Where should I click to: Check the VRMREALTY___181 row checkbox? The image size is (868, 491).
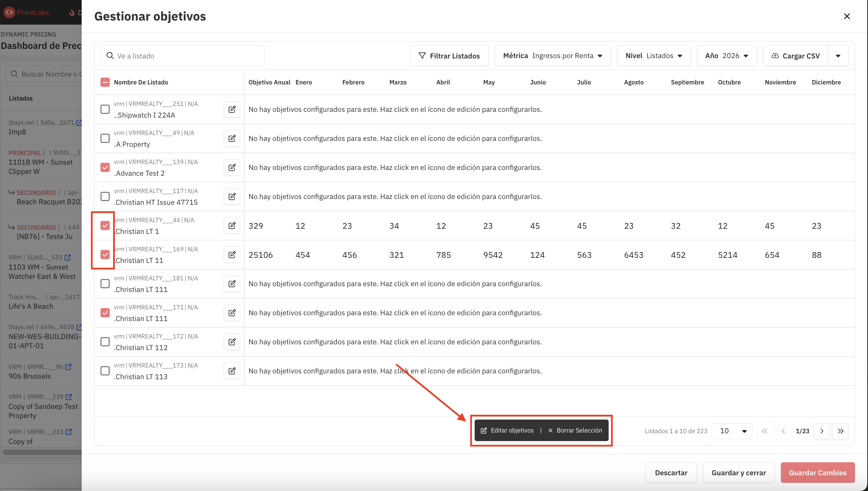click(105, 284)
